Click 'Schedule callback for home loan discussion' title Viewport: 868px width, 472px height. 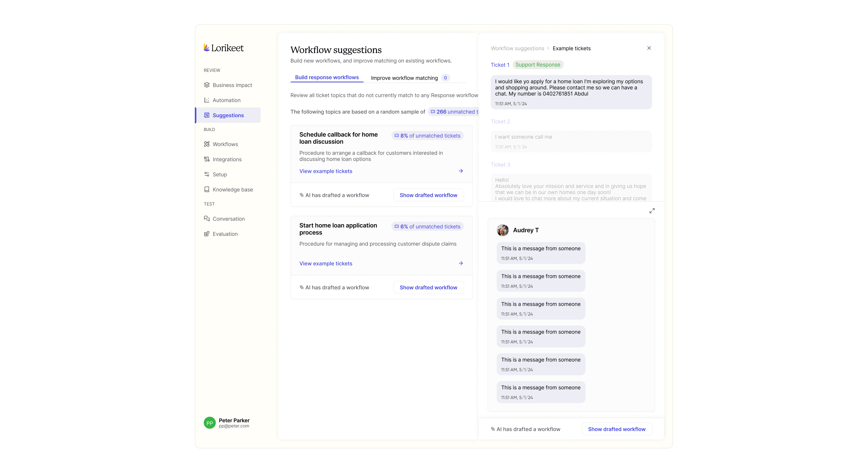(338, 138)
